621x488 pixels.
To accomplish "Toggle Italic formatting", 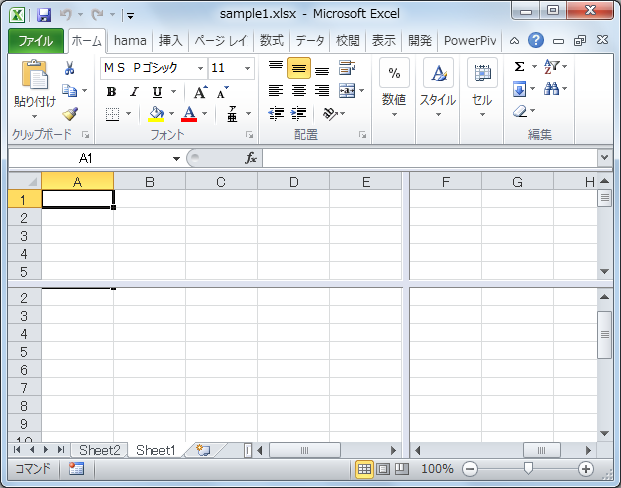I will coord(134,92).
